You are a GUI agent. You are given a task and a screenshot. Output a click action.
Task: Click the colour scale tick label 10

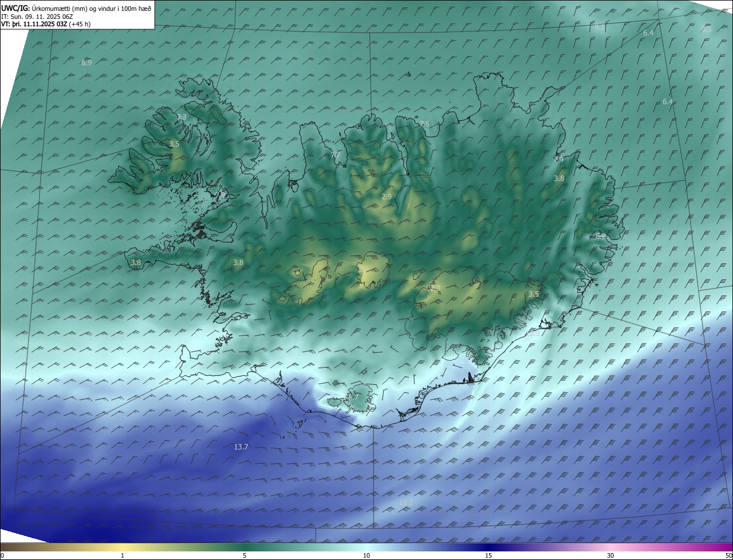[x=366, y=555]
